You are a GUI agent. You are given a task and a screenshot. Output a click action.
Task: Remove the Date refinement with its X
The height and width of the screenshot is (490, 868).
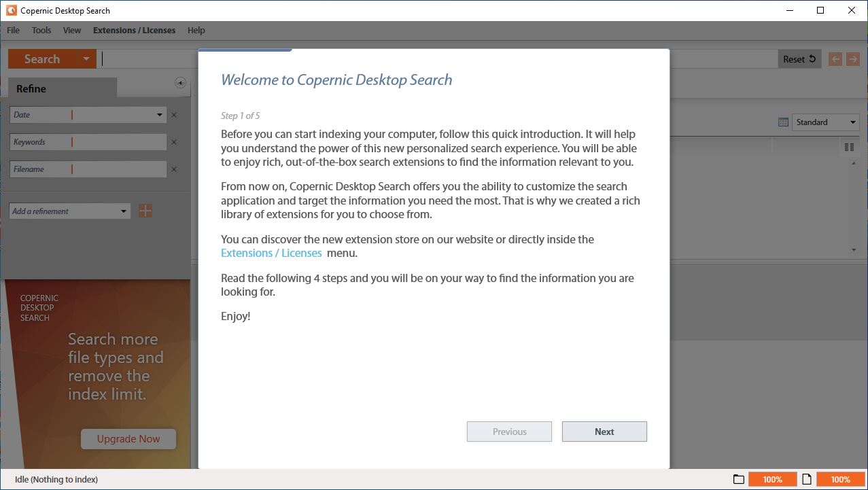174,115
